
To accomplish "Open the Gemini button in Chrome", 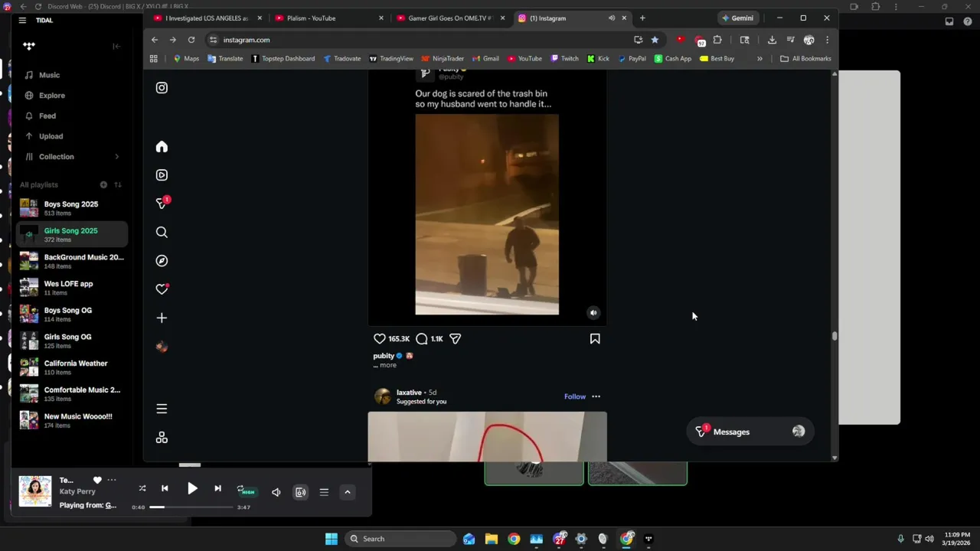I will pos(737,18).
